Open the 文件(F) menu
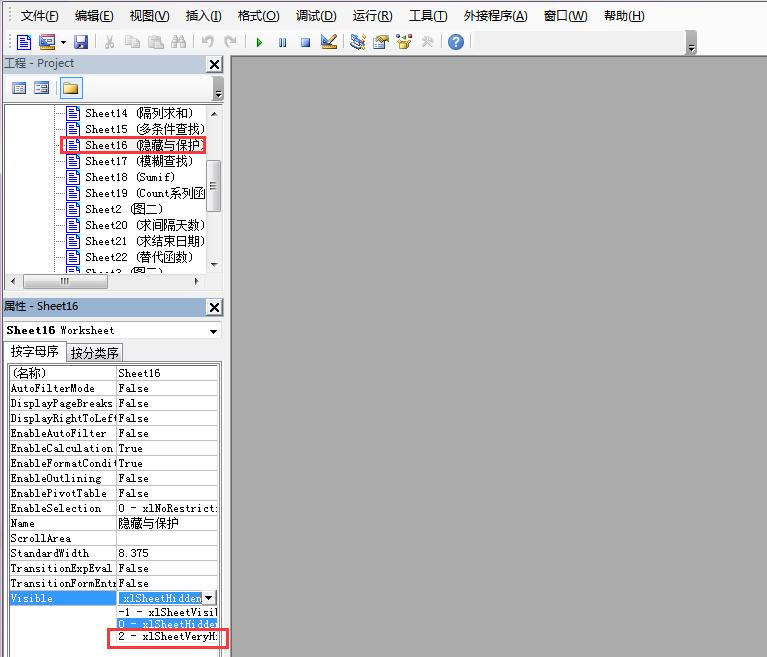767x657 pixels. 40,16
